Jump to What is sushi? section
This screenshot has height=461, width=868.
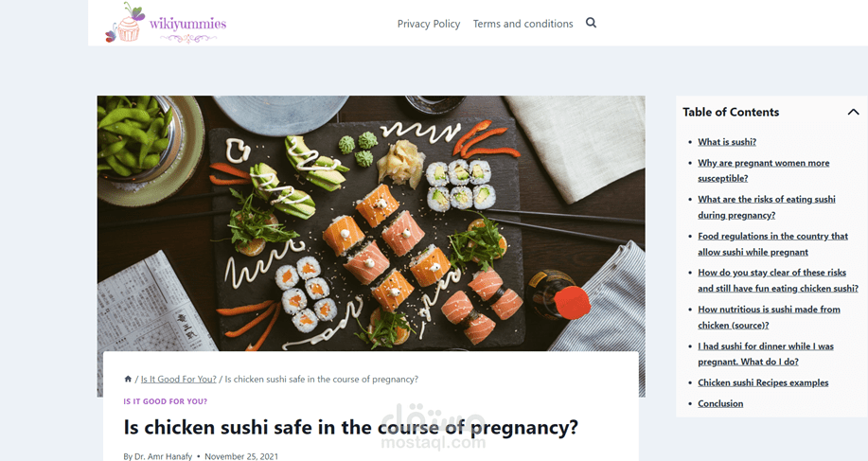click(x=727, y=142)
